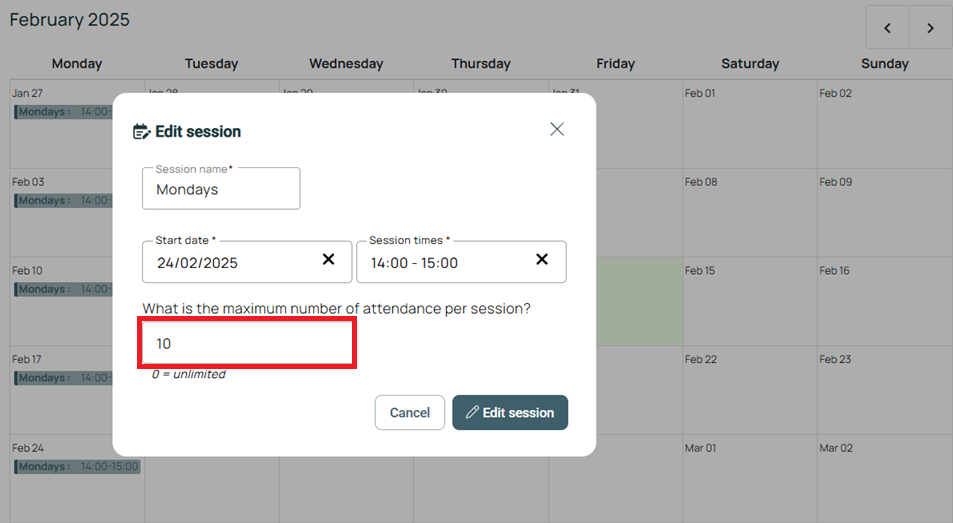Click the Edit session header icon
The image size is (953, 523).
pyautogui.click(x=142, y=131)
